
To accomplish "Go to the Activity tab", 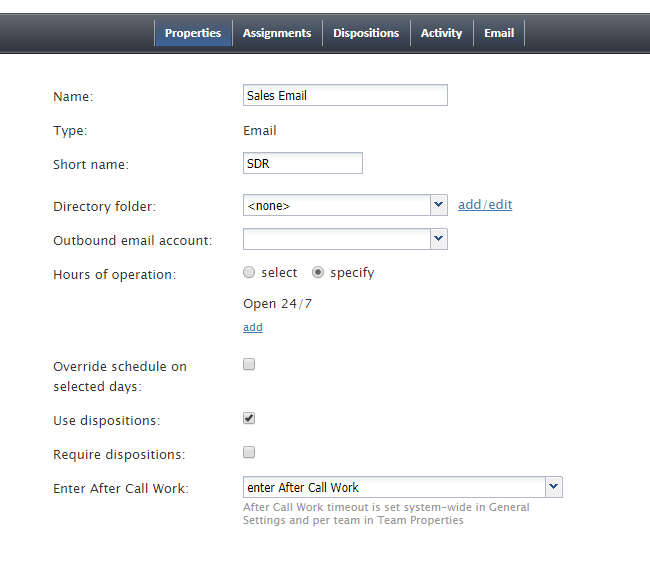I will click(x=441, y=33).
